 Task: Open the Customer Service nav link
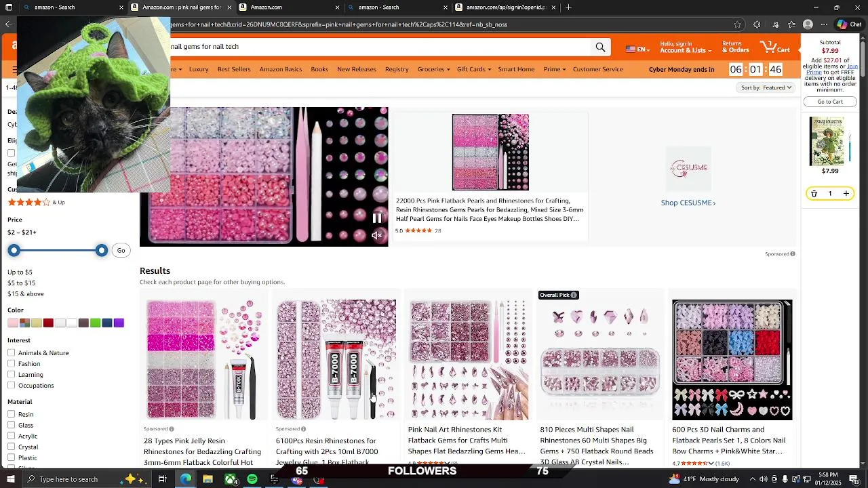597,69
